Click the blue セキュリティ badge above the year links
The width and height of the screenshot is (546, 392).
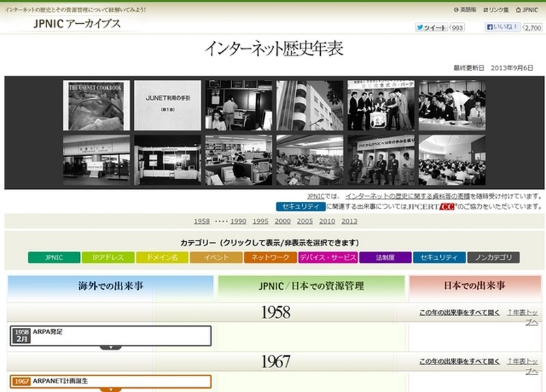click(300, 207)
